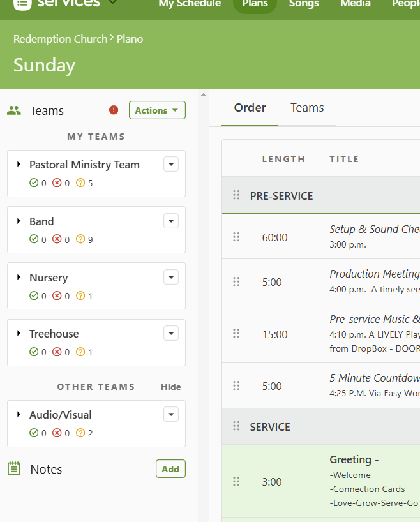Hide the Other Teams section
This screenshot has width=420, height=522.
[x=170, y=387]
